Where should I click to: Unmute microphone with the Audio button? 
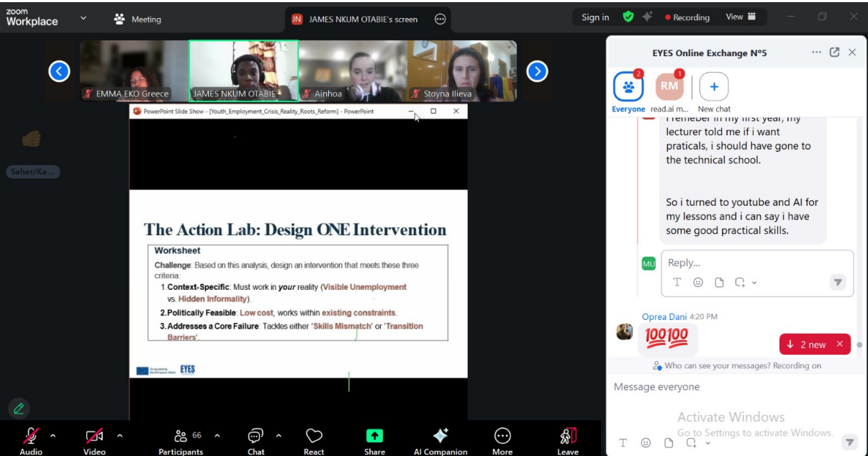(x=31, y=436)
